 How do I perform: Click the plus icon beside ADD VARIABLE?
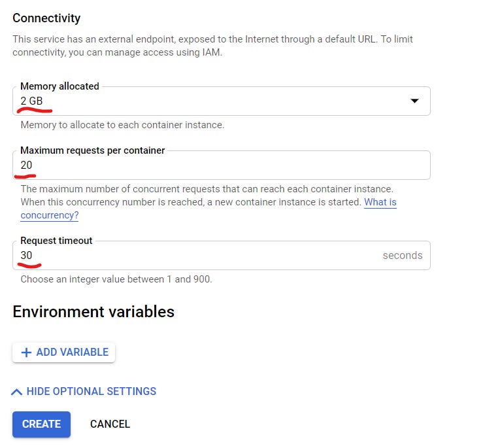(26, 353)
